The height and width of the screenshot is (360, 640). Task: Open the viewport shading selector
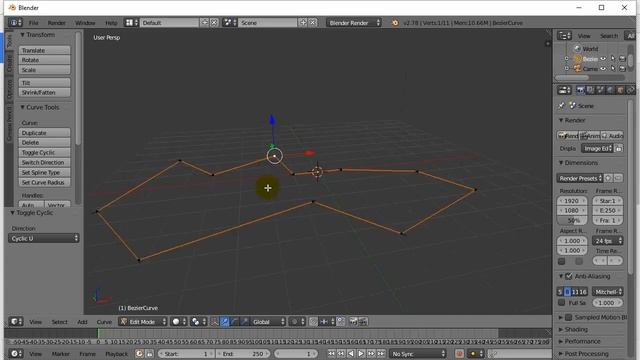[x=178, y=322]
